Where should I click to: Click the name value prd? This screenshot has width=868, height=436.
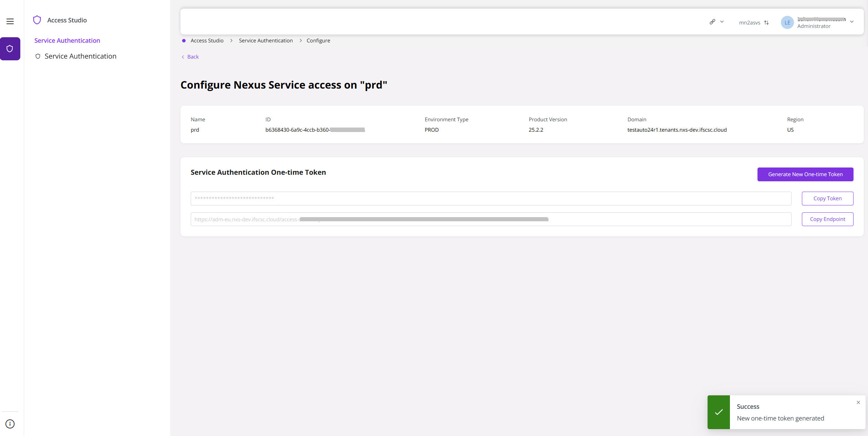pos(195,130)
